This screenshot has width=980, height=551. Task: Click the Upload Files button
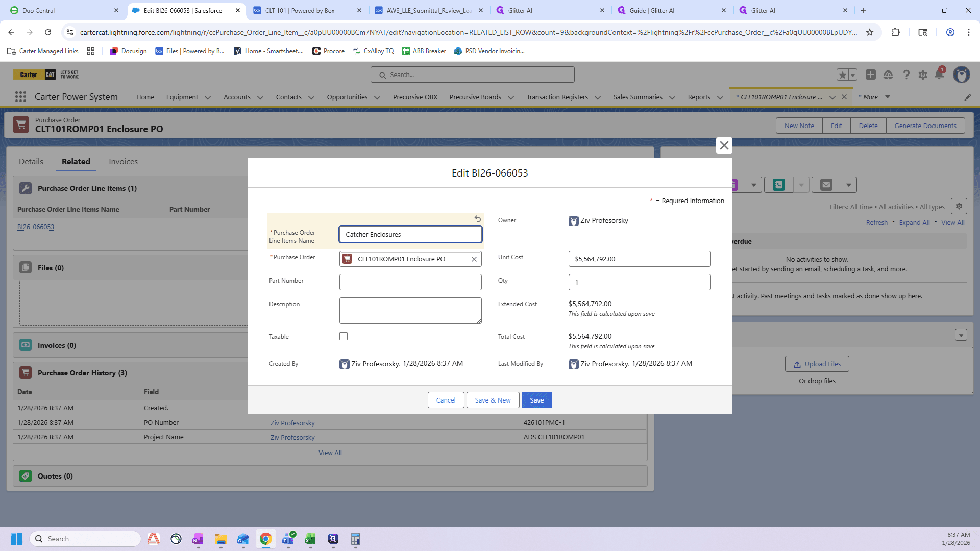coord(817,364)
